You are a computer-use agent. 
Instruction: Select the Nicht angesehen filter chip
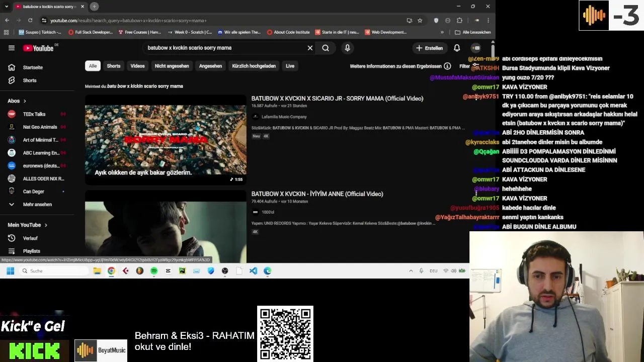[x=172, y=66]
